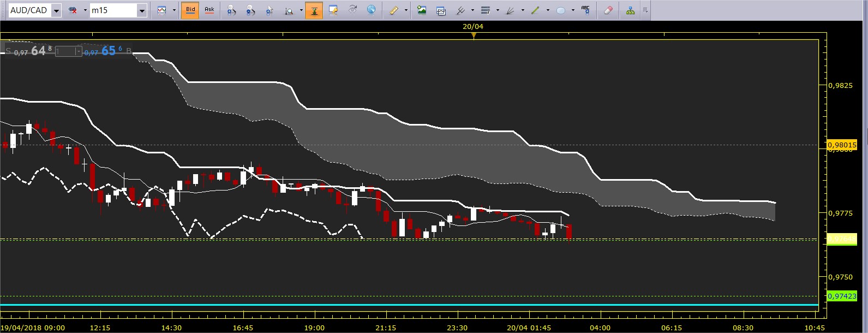Click the 08:30 time axis label
This screenshot has width=868, height=333.
coord(743,328)
